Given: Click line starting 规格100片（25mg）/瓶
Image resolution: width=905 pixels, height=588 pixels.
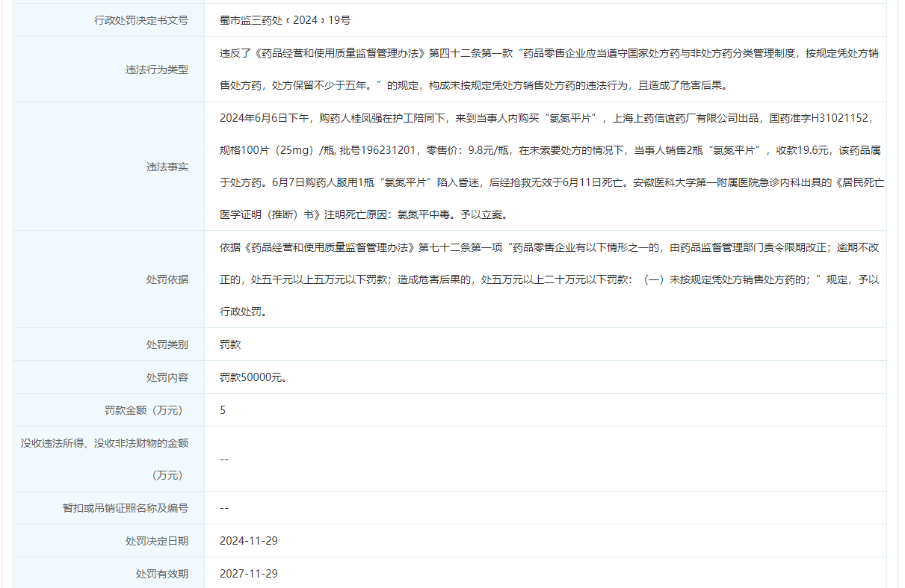Looking at the screenshot, I should [550, 150].
